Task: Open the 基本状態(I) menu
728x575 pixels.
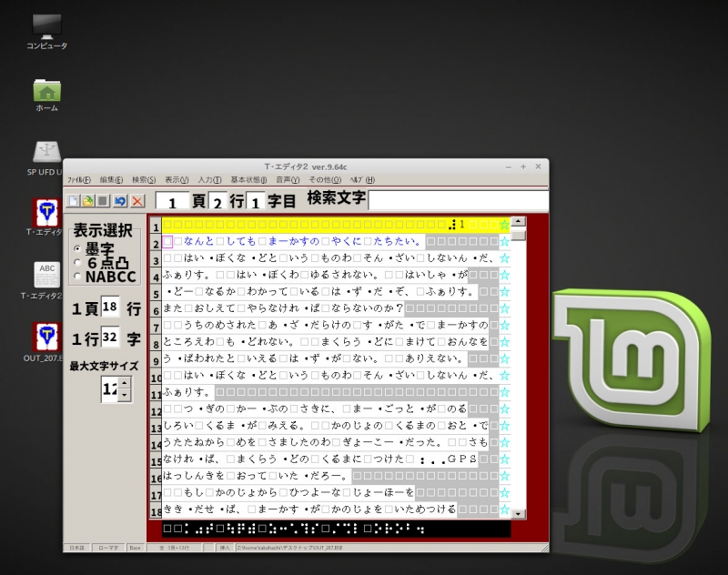Action: [x=248, y=180]
